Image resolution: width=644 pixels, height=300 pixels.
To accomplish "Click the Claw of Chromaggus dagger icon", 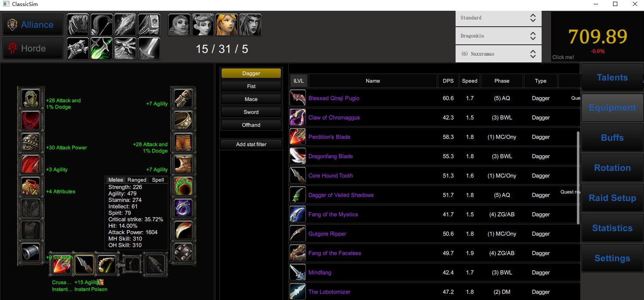I will pos(298,118).
